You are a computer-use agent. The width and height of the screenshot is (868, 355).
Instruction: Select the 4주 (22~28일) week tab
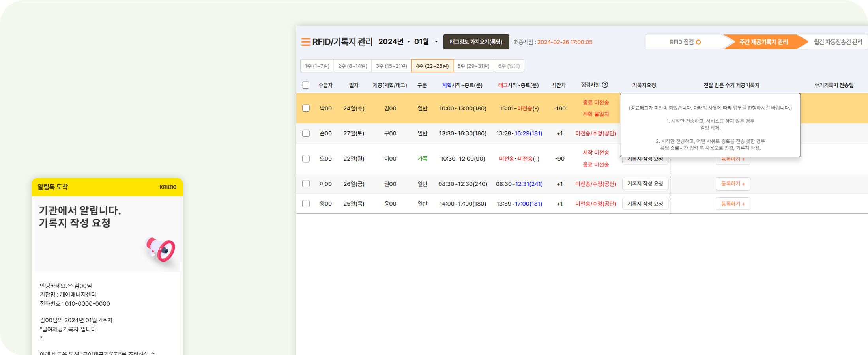432,66
